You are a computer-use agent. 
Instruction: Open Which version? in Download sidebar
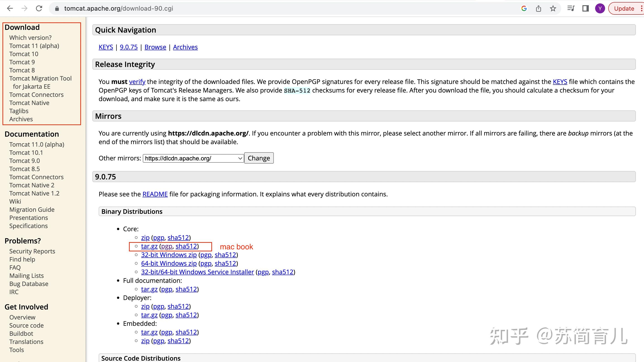click(x=31, y=38)
